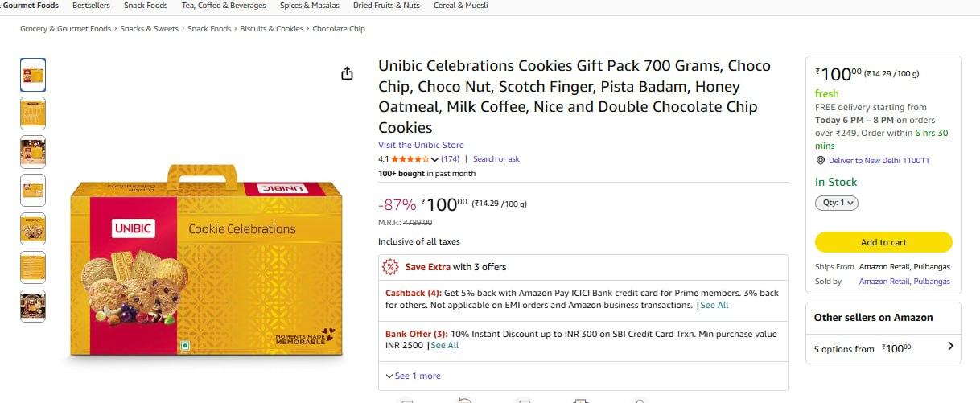Click the location pin delivery icon
This screenshot has height=403, width=980.
click(821, 161)
